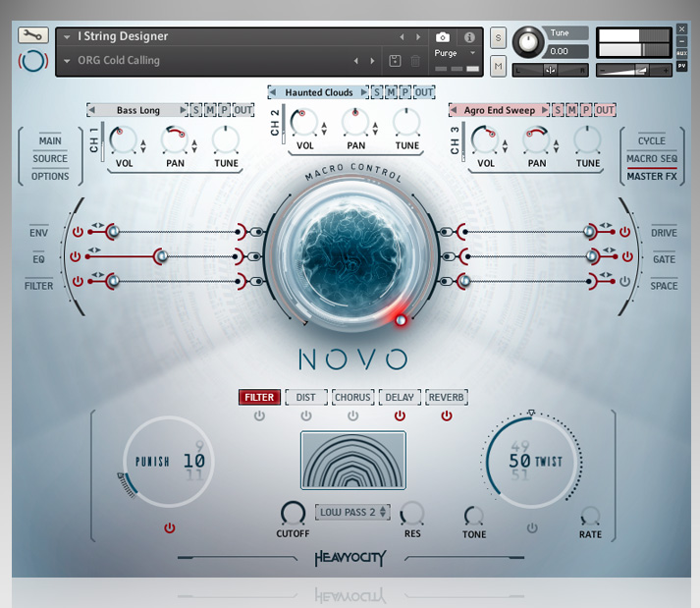Enable the SPACE power button
This screenshot has width=700, height=608.
[624, 281]
